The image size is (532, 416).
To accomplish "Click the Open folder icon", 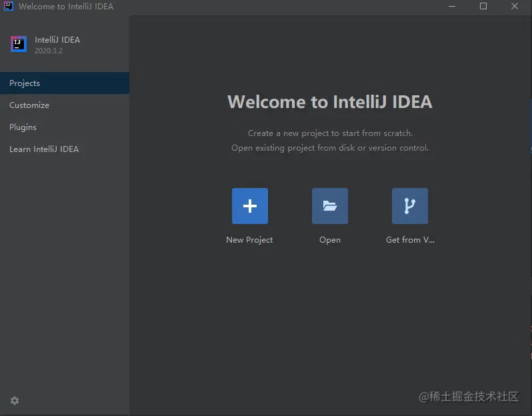I will coord(330,206).
